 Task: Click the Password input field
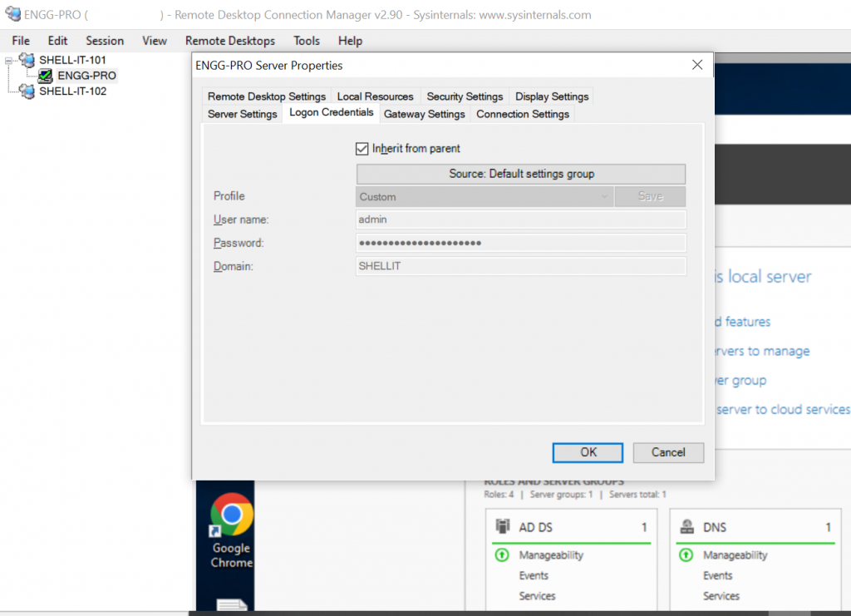coord(521,243)
